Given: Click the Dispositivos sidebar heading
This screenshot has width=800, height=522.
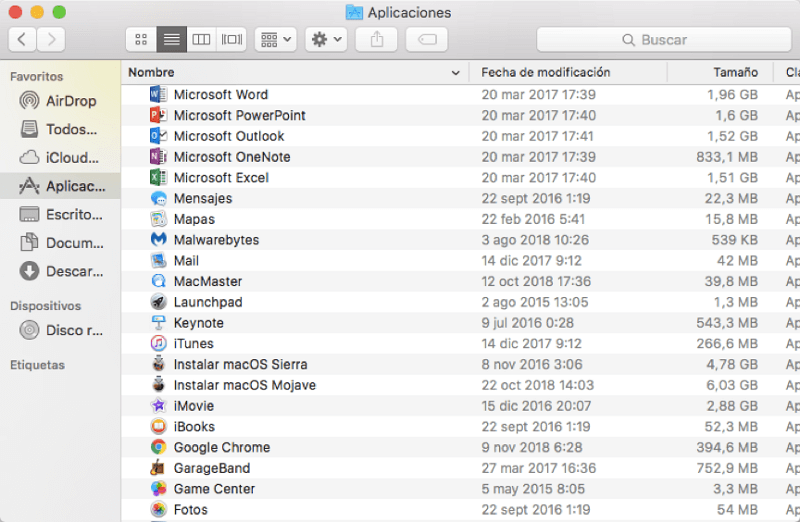Looking at the screenshot, I should [x=45, y=306].
